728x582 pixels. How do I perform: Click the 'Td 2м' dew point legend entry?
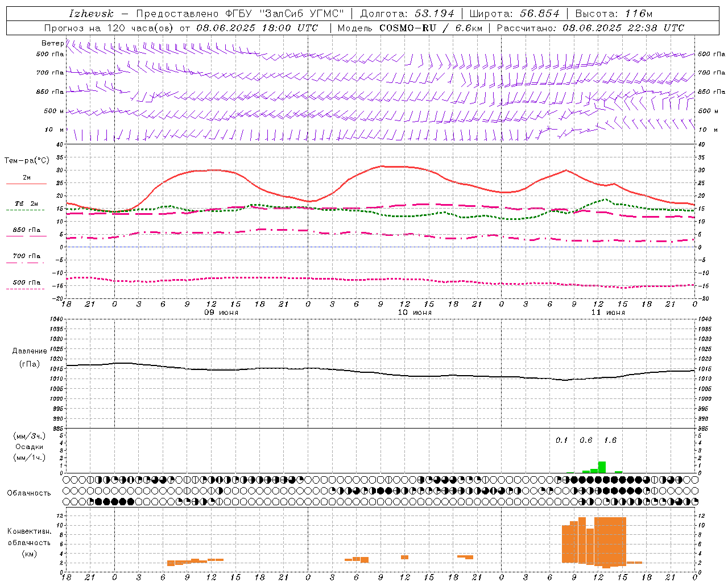[27, 203]
